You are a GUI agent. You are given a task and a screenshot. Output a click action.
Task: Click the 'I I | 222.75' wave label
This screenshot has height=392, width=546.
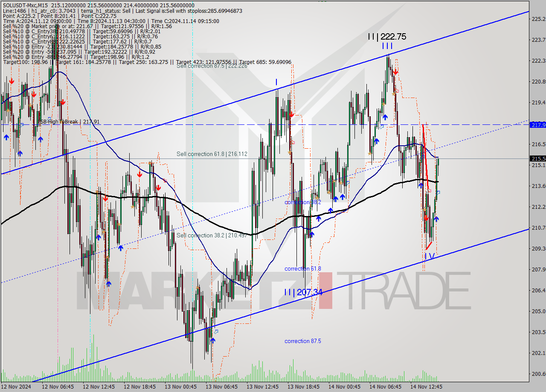click(387, 37)
